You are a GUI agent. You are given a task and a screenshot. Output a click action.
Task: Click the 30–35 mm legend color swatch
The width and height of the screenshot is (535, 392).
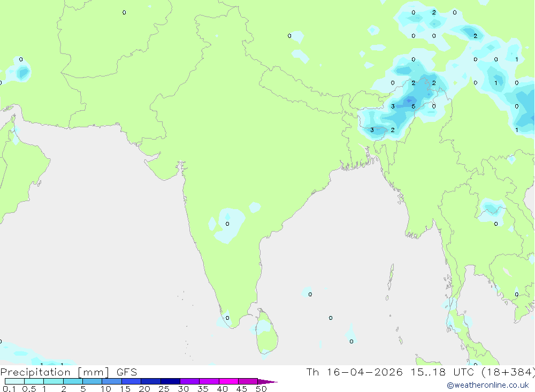(190, 381)
